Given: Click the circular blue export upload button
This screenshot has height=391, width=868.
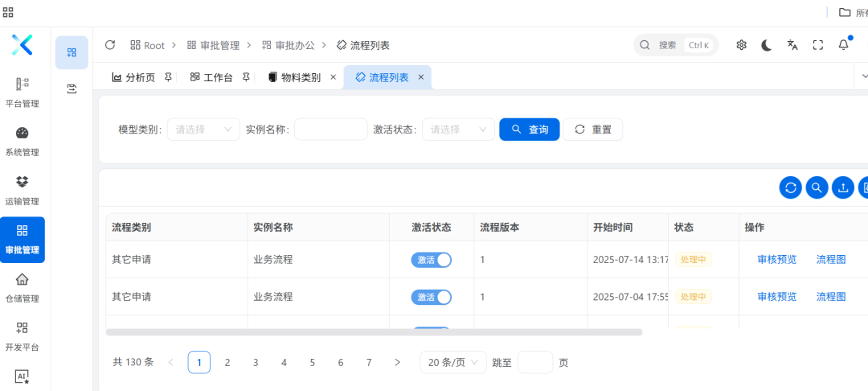Looking at the screenshot, I should pyautogui.click(x=843, y=187).
